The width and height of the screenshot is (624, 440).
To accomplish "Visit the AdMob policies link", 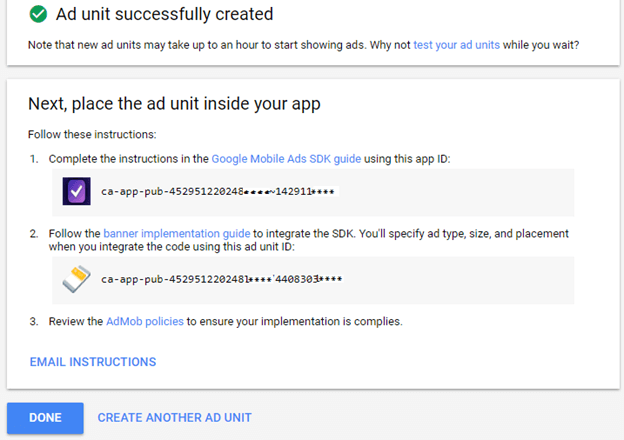I will point(148,321).
